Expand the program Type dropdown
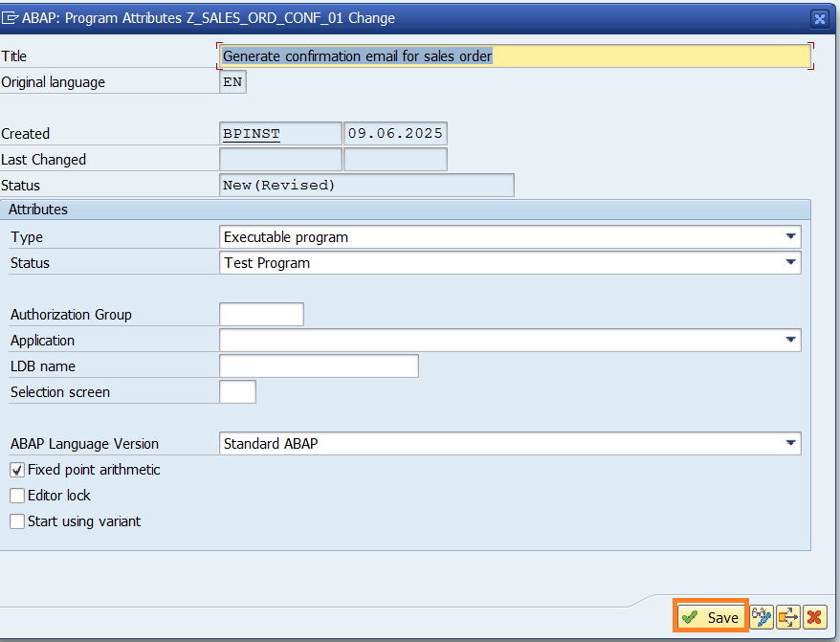 coord(790,236)
